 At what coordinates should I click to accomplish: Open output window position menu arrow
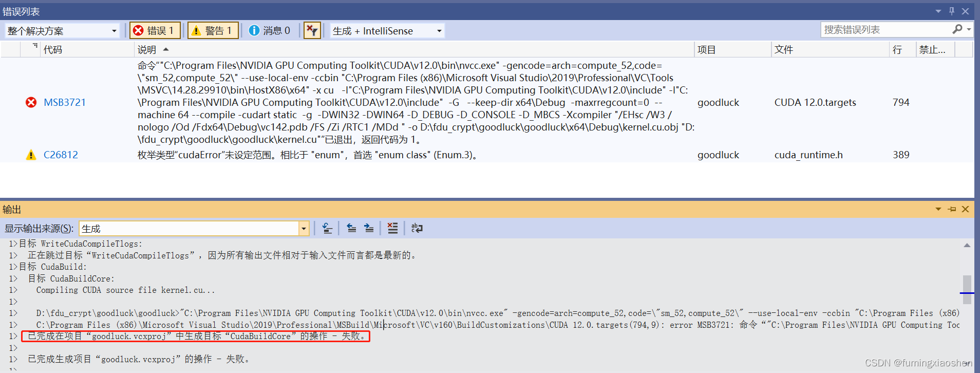pyautogui.click(x=938, y=209)
